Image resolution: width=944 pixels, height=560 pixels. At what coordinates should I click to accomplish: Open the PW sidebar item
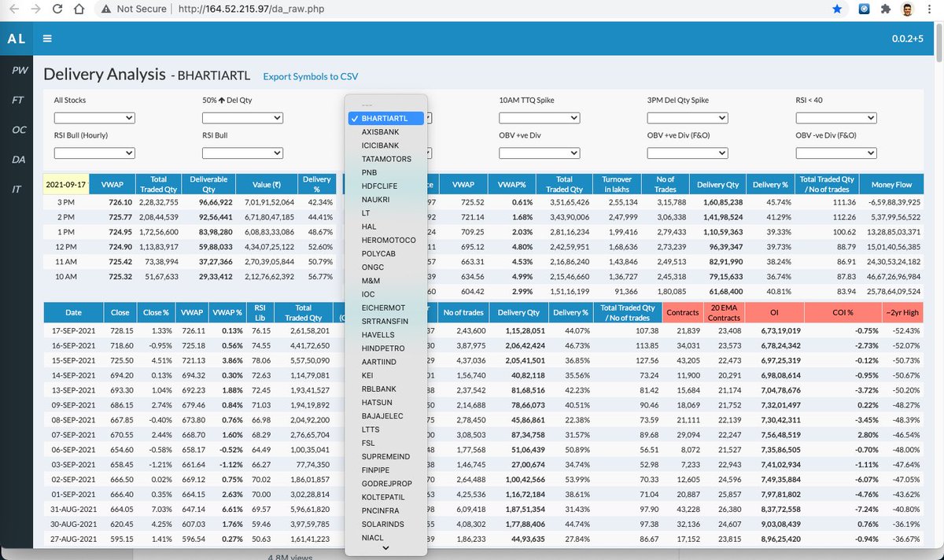(20, 70)
